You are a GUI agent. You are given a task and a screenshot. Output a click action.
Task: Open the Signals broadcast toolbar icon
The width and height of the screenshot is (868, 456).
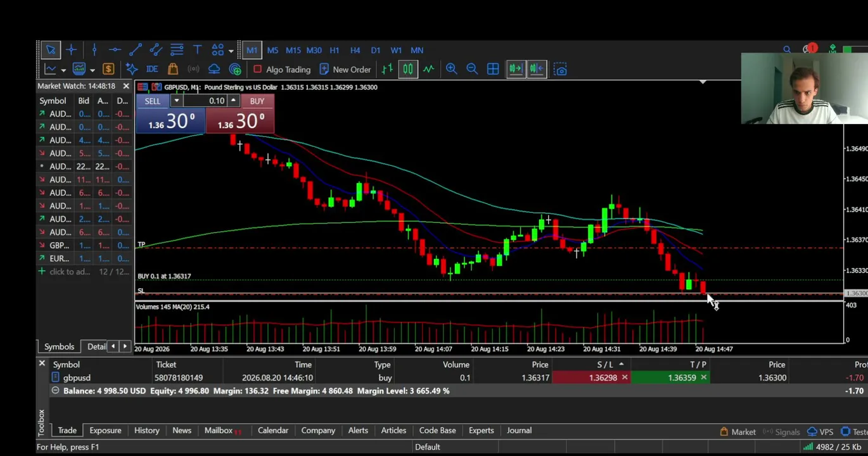(193, 70)
